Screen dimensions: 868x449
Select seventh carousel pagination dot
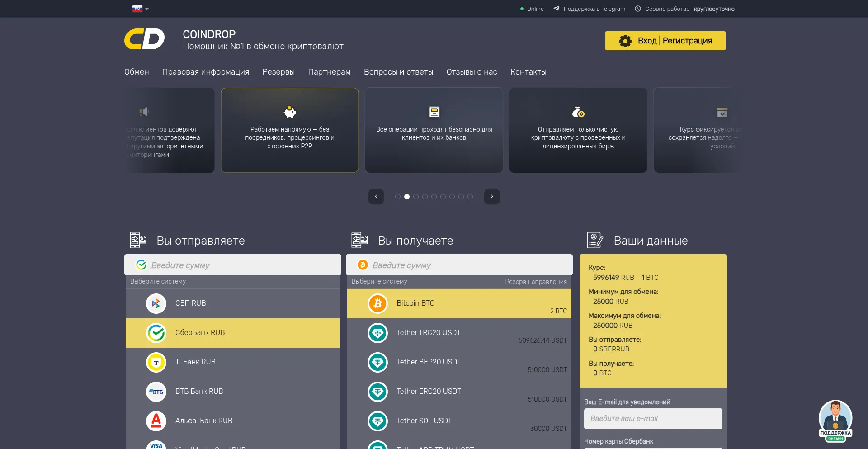pyautogui.click(x=452, y=197)
